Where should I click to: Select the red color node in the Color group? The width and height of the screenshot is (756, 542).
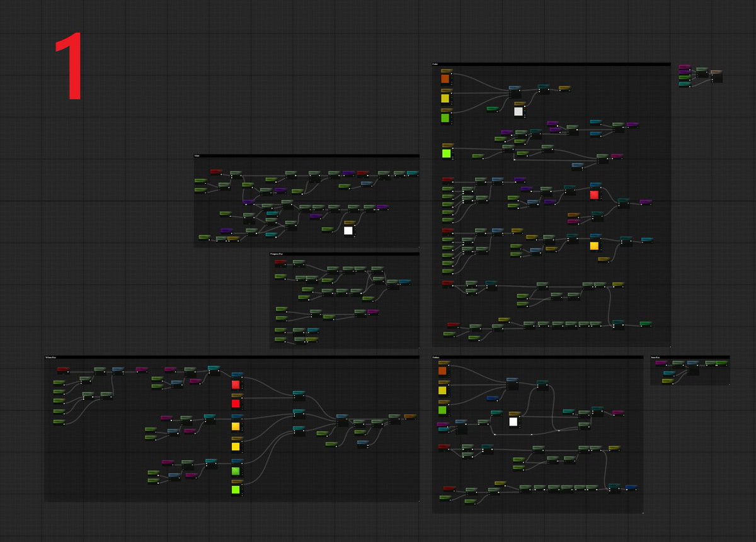(595, 192)
